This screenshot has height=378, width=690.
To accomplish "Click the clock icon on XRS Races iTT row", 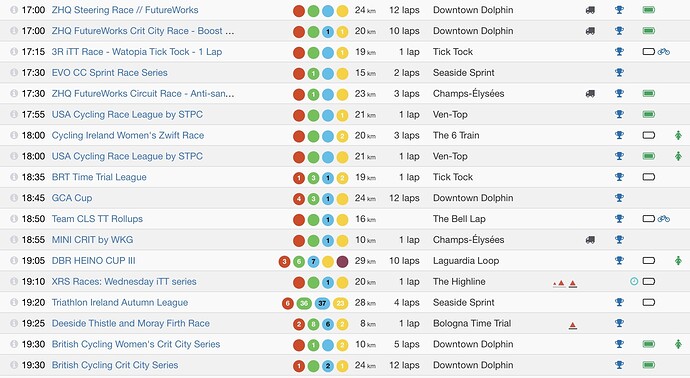I will (634, 282).
